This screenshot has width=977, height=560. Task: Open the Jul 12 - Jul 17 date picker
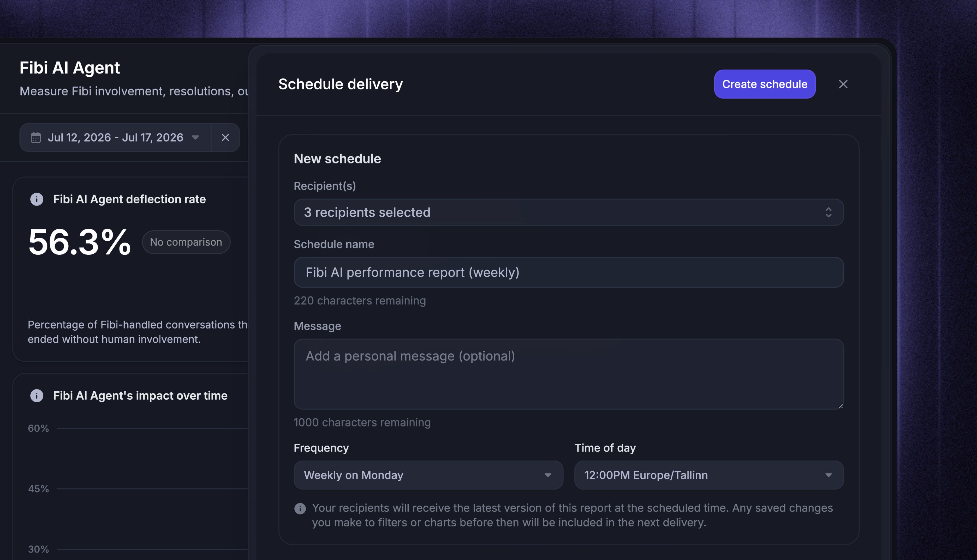click(115, 137)
